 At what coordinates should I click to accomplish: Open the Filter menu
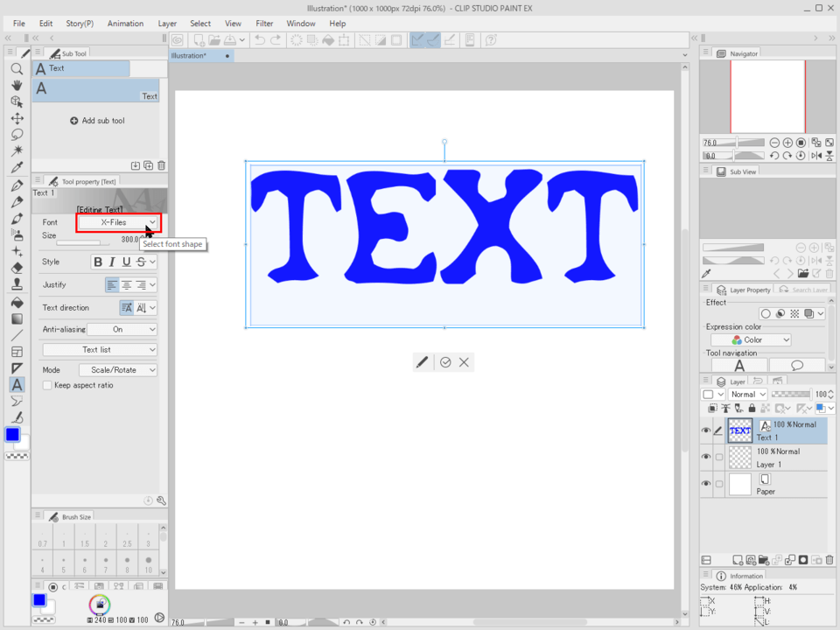pyautogui.click(x=264, y=24)
